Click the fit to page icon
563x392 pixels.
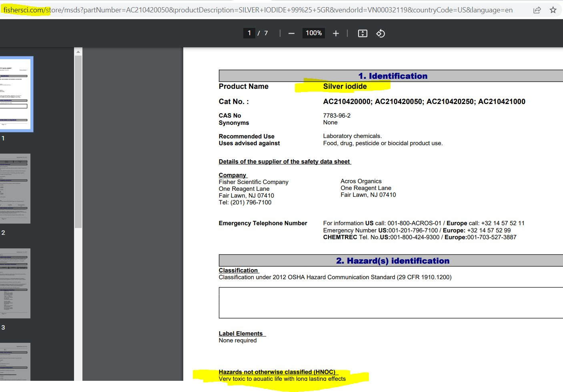(363, 33)
